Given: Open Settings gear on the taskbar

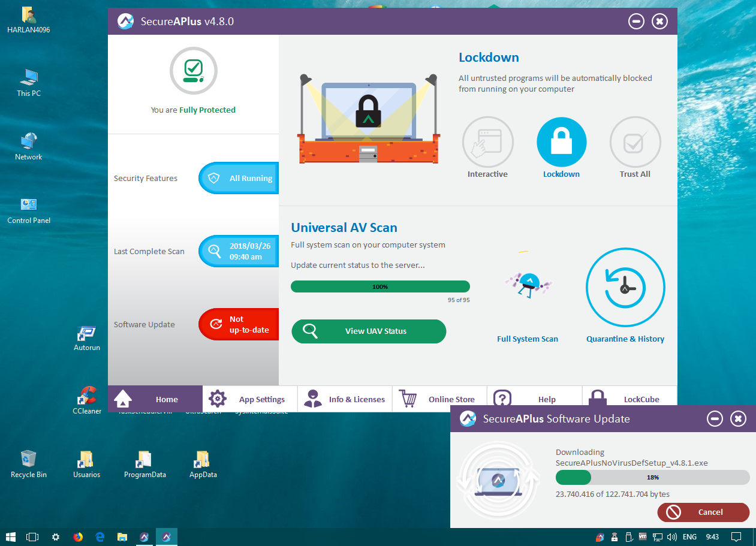Looking at the screenshot, I should click(x=56, y=537).
